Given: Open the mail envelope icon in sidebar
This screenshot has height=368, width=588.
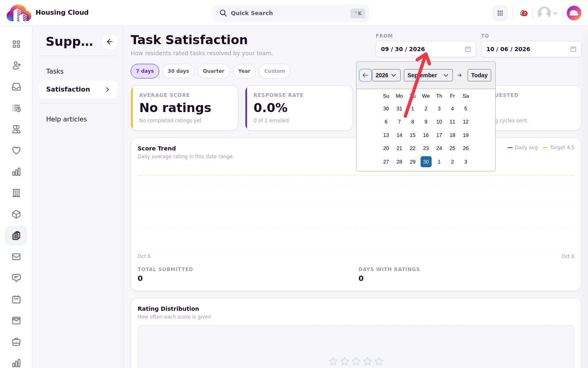Looking at the screenshot, I should click(x=16, y=257).
